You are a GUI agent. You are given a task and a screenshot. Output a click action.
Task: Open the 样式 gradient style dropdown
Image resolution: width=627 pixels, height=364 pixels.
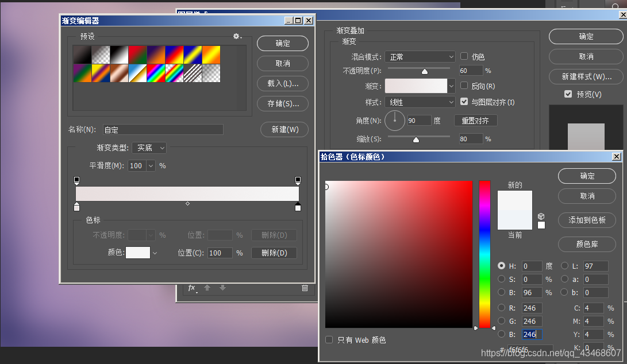(420, 101)
